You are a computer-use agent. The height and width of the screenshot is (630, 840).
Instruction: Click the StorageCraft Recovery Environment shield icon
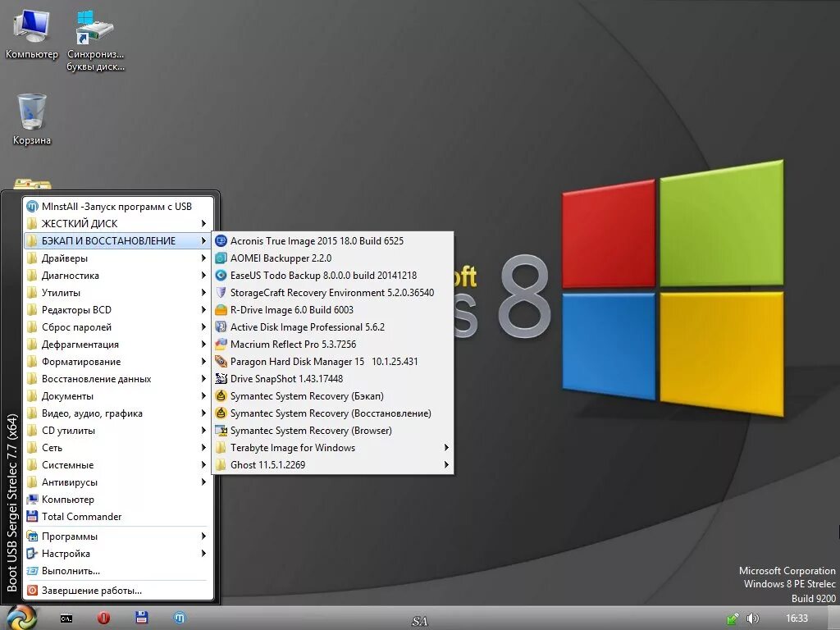click(x=221, y=293)
